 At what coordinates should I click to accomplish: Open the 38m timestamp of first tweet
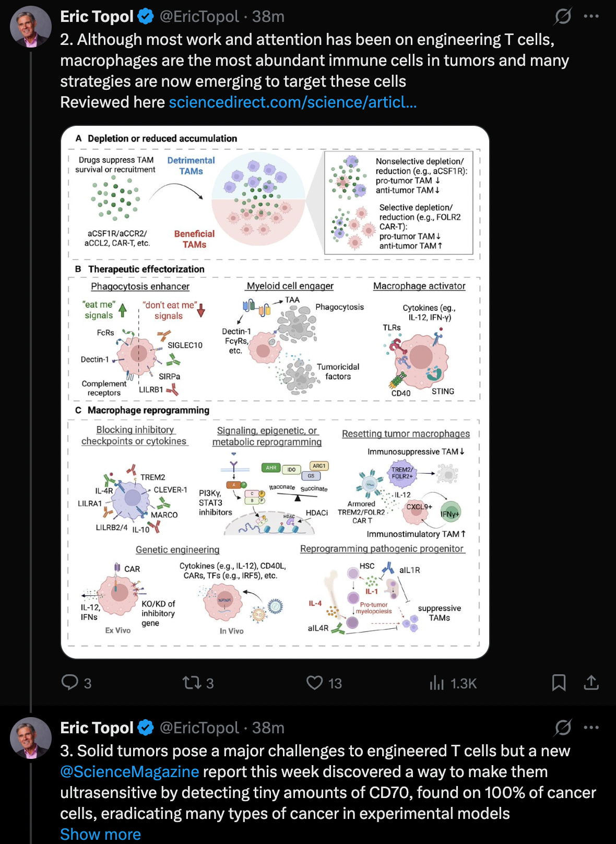click(268, 17)
